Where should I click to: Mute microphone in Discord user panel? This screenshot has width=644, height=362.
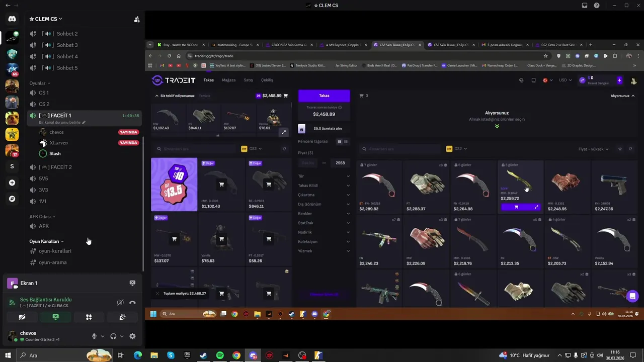pyautogui.click(x=94, y=336)
